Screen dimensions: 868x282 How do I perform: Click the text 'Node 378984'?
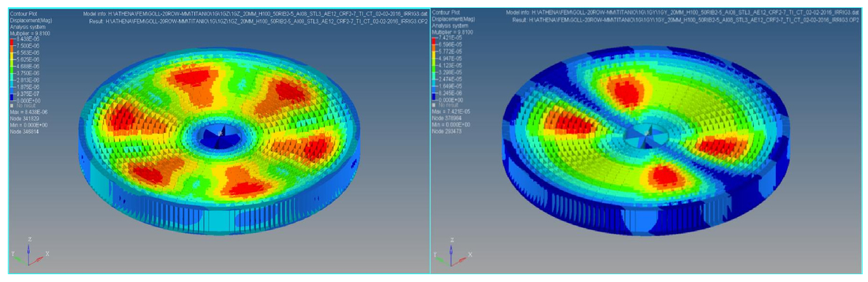point(446,118)
